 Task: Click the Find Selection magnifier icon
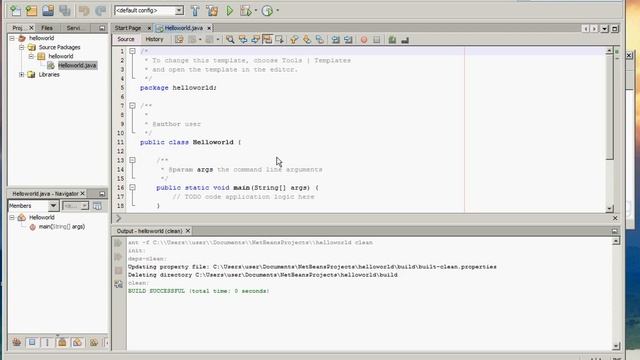[x=230, y=40]
